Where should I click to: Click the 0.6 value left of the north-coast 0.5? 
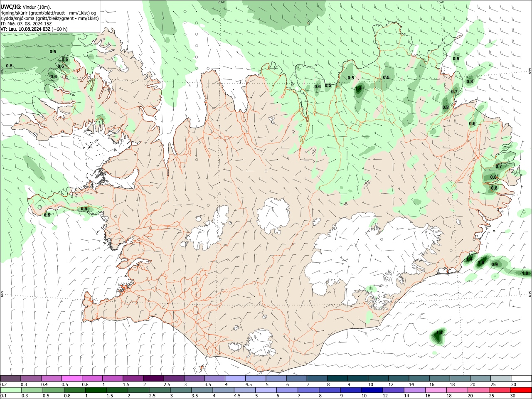point(318,86)
